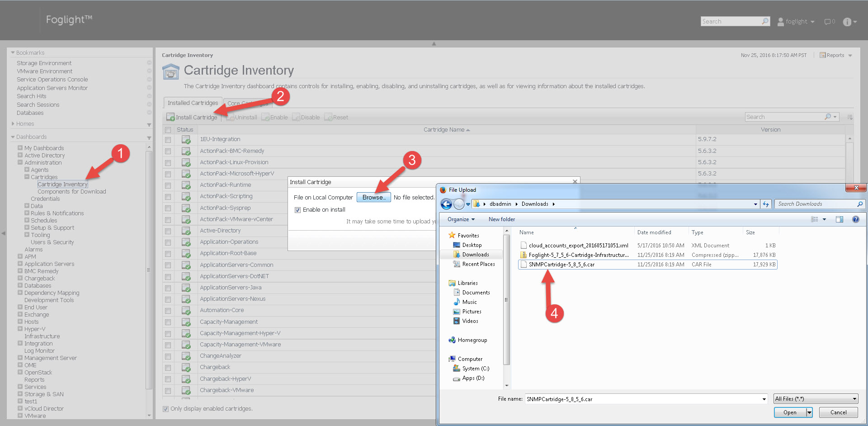Select Recent Places in File Upload
Image resolution: width=868 pixels, height=426 pixels.
(x=478, y=264)
